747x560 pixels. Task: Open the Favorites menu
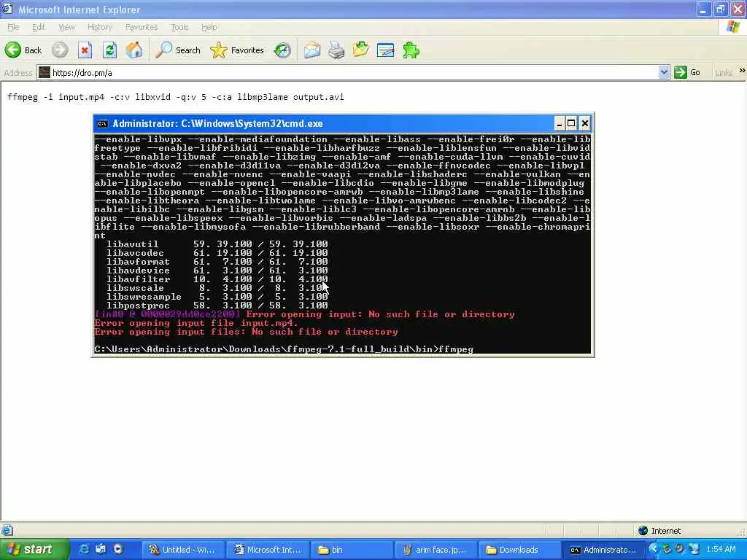point(142,27)
